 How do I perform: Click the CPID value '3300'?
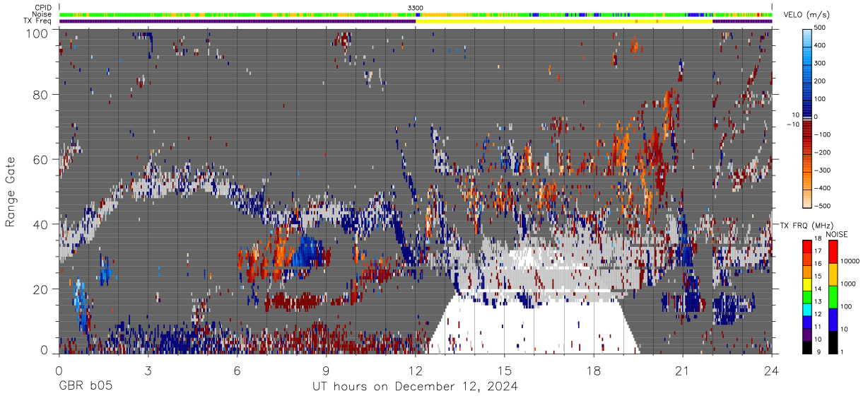(416, 7)
